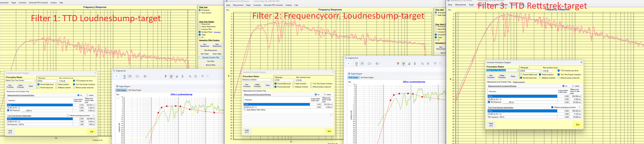
Task: Toggle the ruler in Filter 2's Snipping Tool
Action: click(415, 64)
